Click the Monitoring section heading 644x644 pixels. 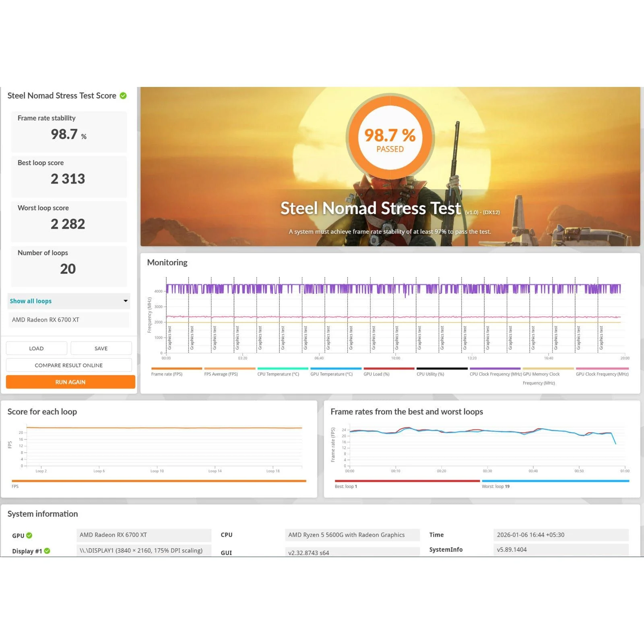(x=167, y=262)
